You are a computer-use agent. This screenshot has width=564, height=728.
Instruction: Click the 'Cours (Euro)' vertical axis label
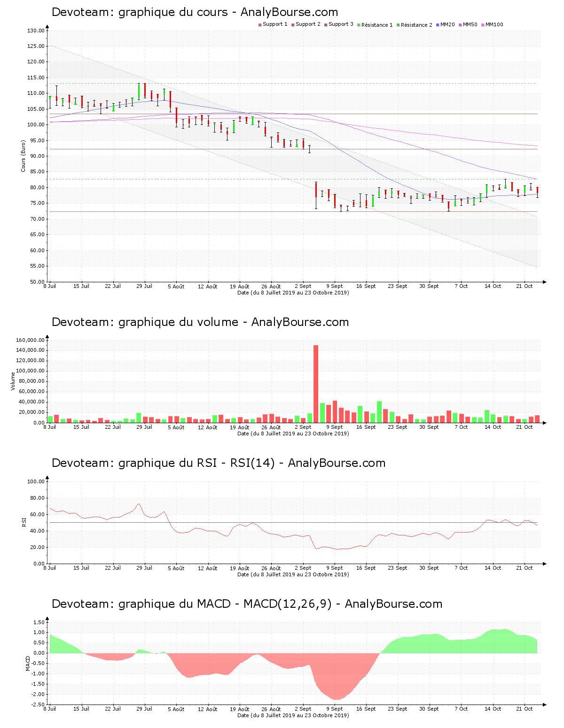(x=23, y=156)
